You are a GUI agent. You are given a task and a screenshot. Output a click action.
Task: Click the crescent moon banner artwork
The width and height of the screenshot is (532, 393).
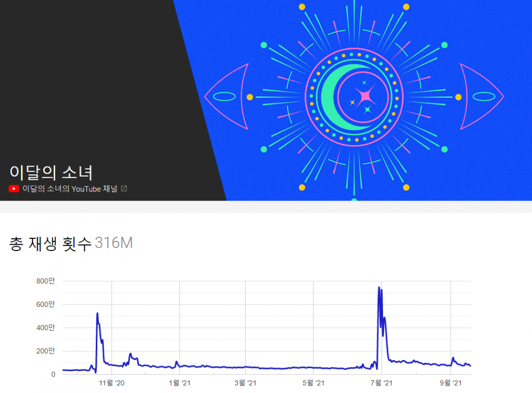click(354, 97)
